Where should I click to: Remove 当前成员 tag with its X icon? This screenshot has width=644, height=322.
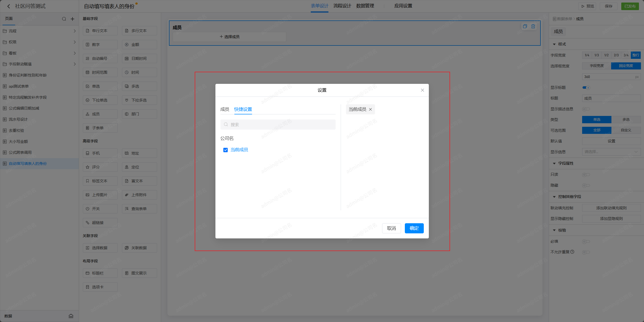pos(370,109)
